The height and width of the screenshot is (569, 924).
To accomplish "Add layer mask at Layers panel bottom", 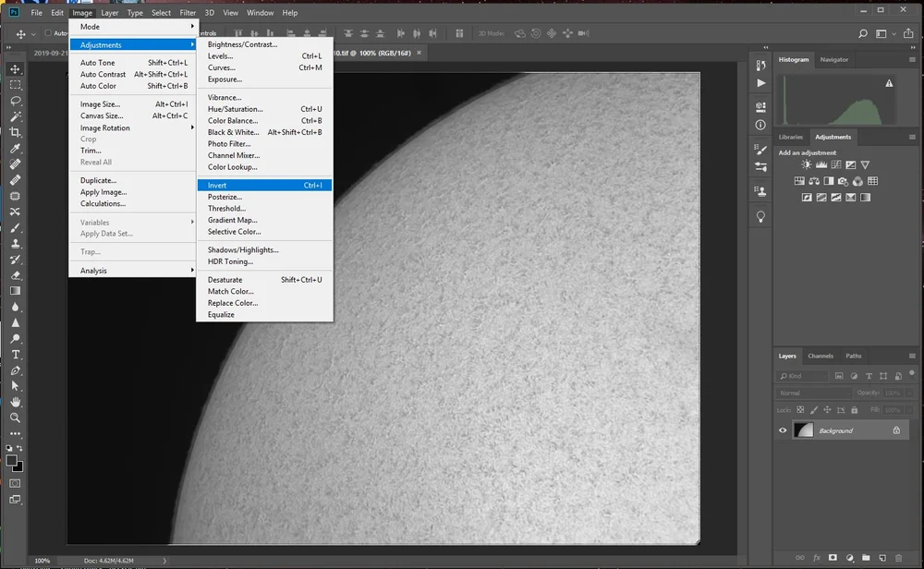I will pos(833,558).
